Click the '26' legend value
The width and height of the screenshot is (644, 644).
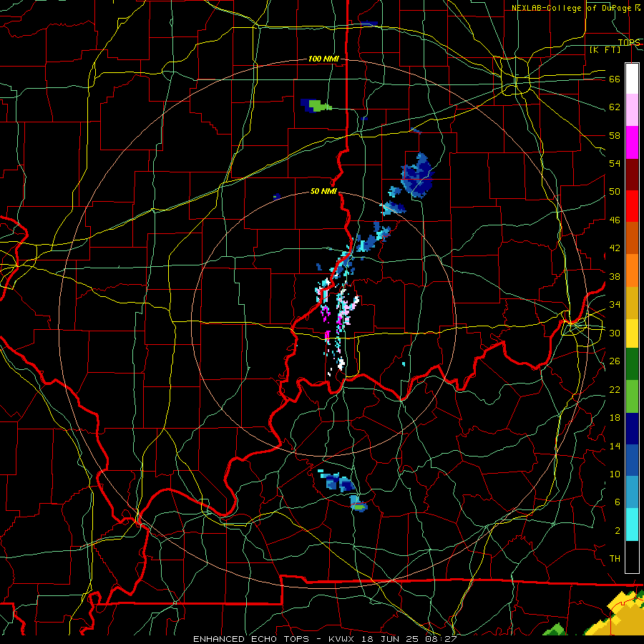coord(615,361)
